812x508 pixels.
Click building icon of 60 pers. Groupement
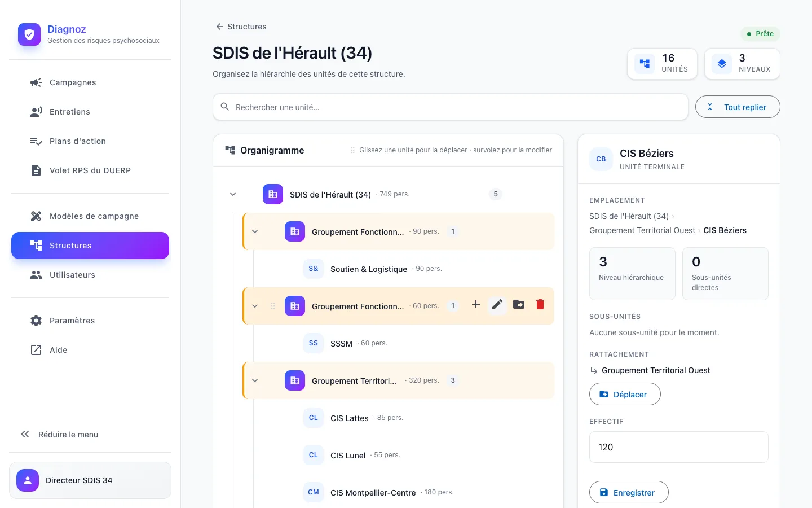click(295, 306)
